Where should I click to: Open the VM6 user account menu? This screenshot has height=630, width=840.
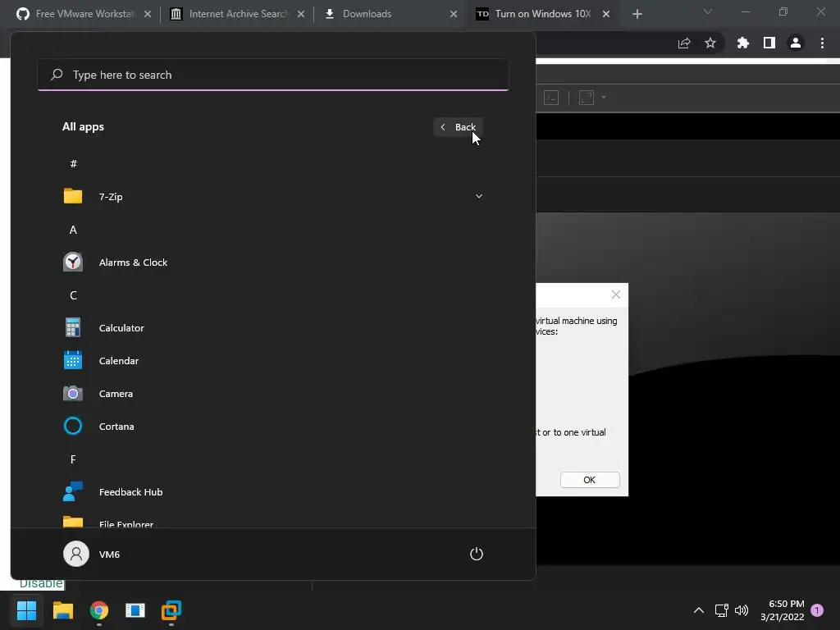pyautogui.click(x=92, y=554)
